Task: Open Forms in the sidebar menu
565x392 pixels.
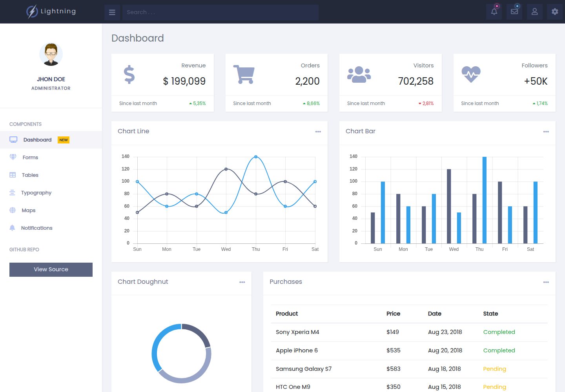Action: pyautogui.click(x=51, y=157)
